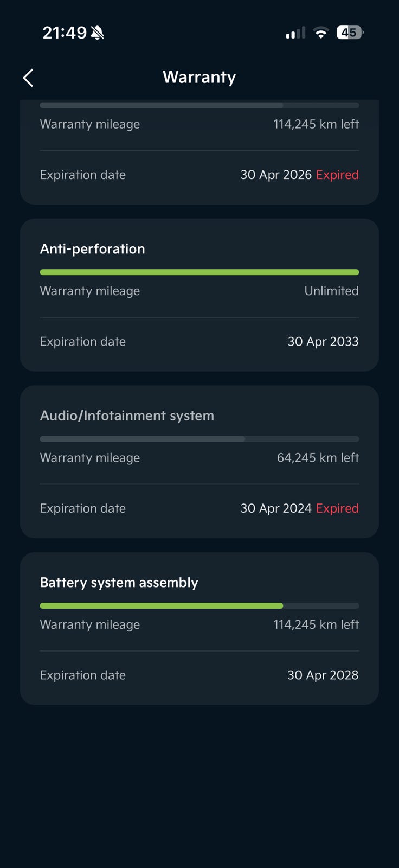399x868 pixels.
Task: Open the Audio/Infotainment system card
Action: tap(200, 462)
